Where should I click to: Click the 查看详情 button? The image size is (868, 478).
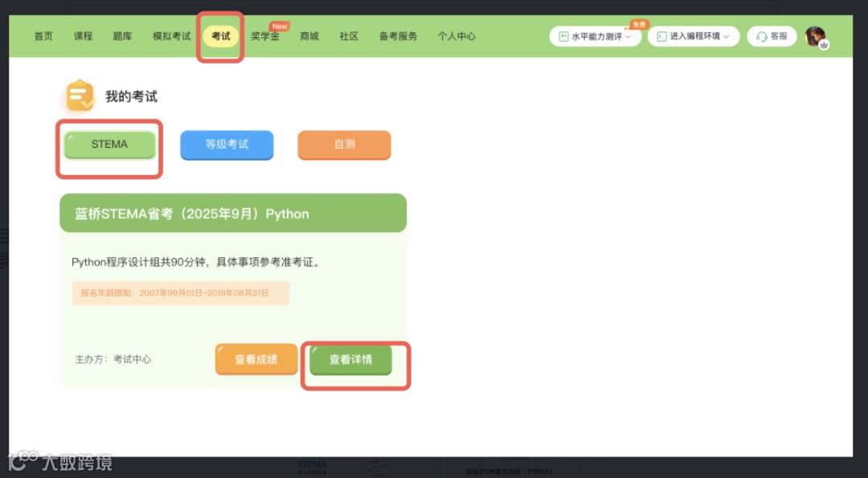click(350, 361)
